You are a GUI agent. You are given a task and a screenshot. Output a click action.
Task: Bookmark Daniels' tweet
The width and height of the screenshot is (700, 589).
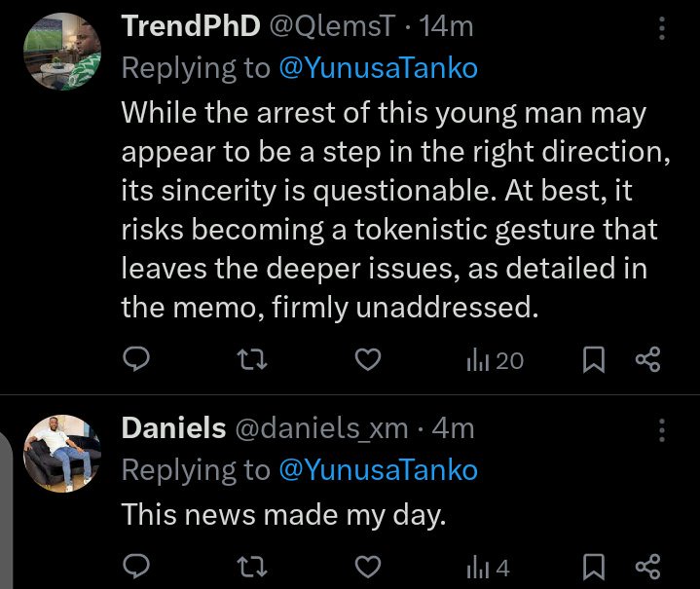point(592,566)
